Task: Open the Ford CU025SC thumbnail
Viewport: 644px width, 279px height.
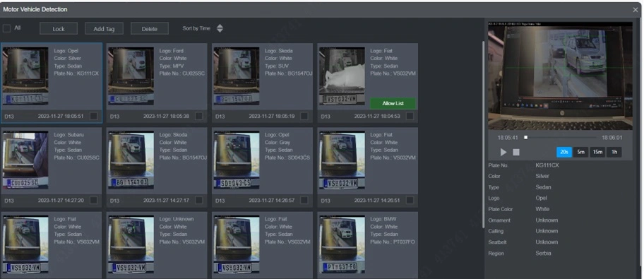Action: point(131,76)
